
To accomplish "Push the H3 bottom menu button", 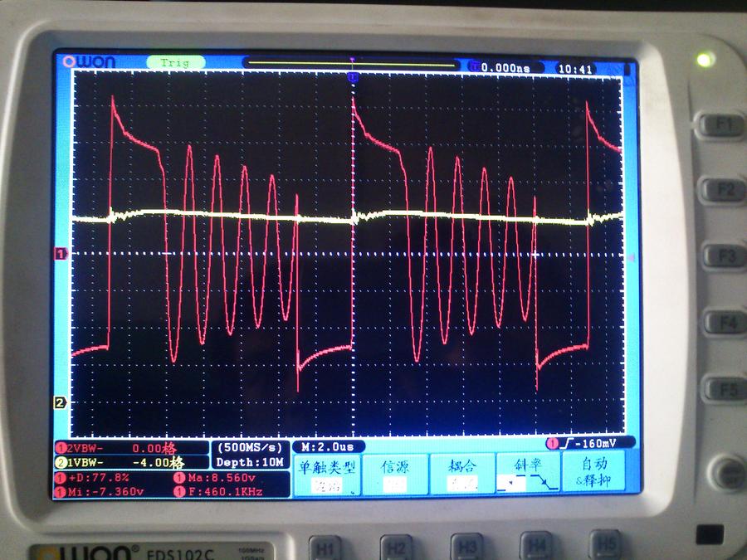I will pyautogui.click(x=466, y=546).
